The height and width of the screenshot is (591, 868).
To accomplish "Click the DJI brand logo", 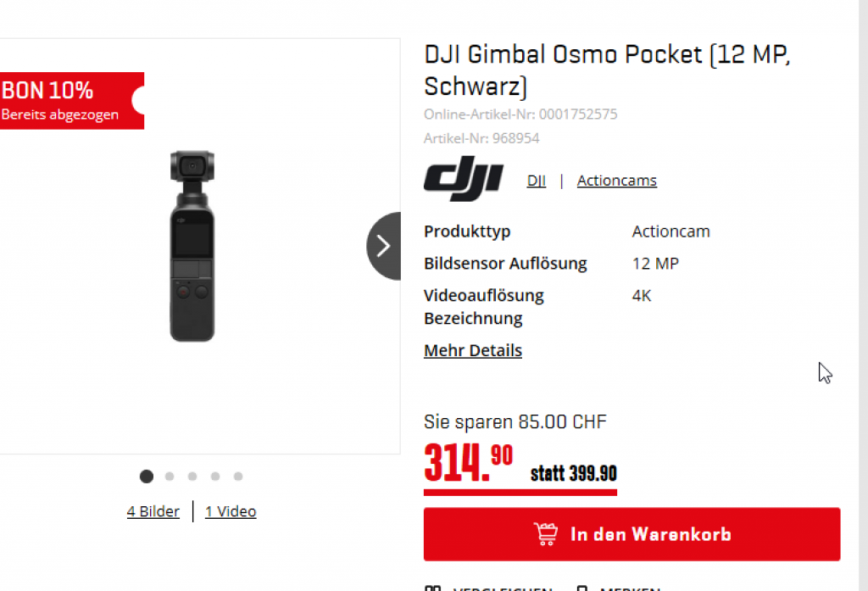I will coord(464,178).
